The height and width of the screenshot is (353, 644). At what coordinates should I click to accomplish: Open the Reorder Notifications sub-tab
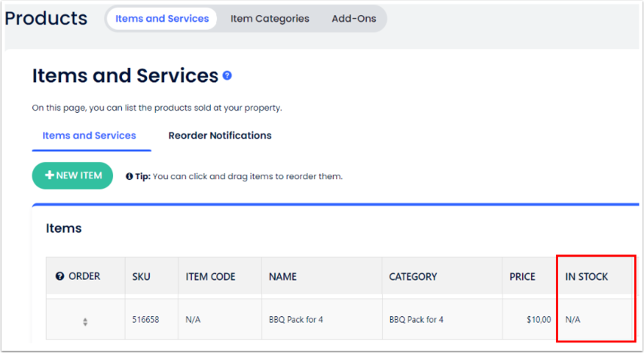pyautogui.click(x=220, y=135)
